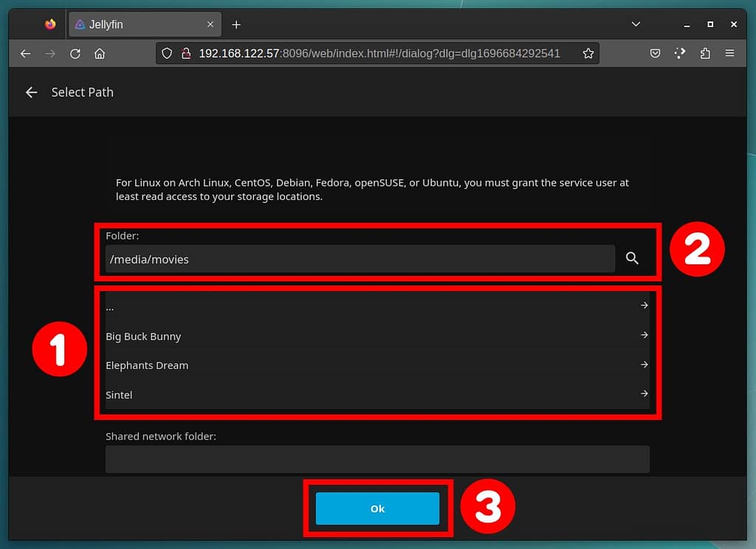The width and height of the screenshot is (756, 549).
Task: Open the Firefox home page button
Action: coord(100,54)
